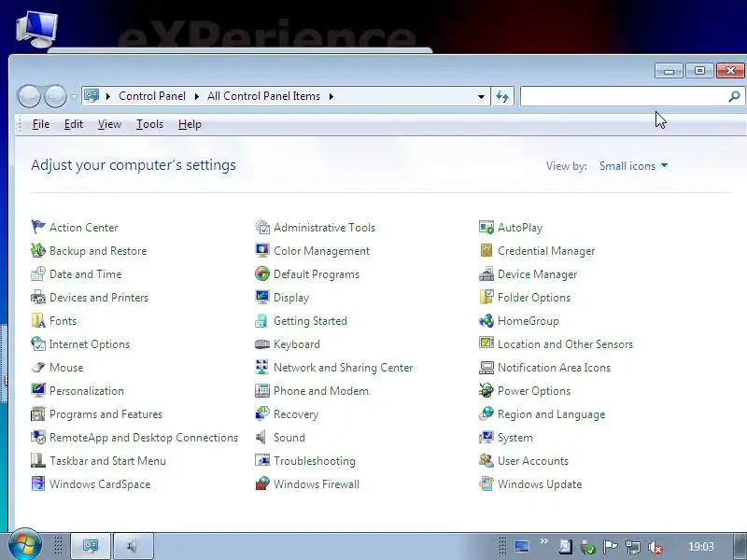Open the Troubleshooting link

pyautogui.click(x=315, y=461)
